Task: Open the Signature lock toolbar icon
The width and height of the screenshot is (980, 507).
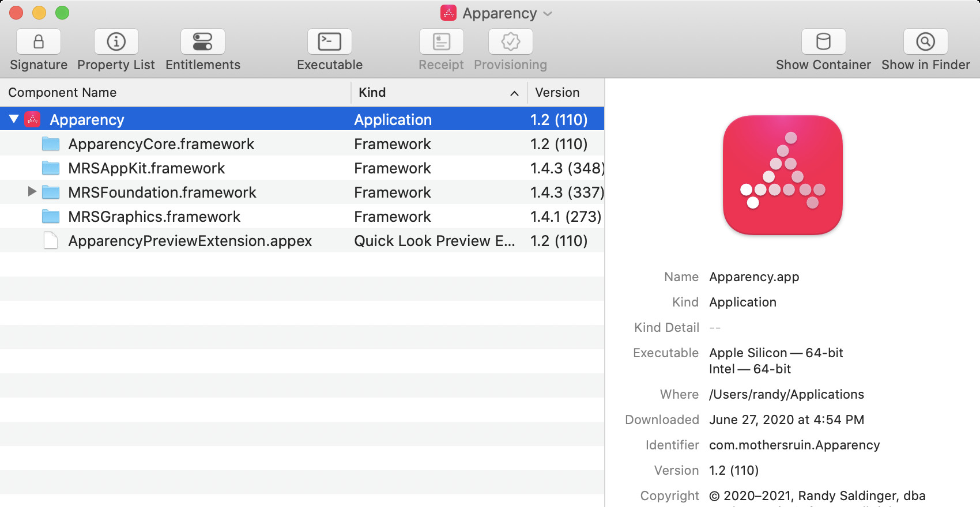Action: pos(39,41)
